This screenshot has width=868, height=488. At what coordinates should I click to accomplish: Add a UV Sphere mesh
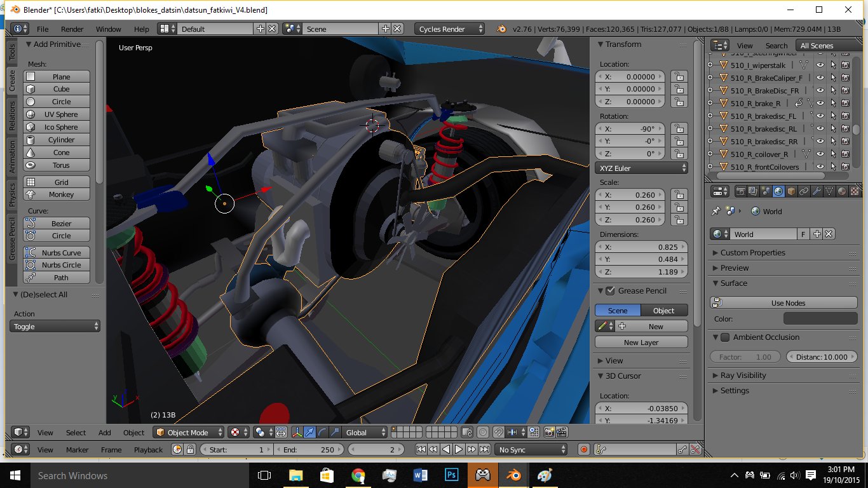point(57,114)
